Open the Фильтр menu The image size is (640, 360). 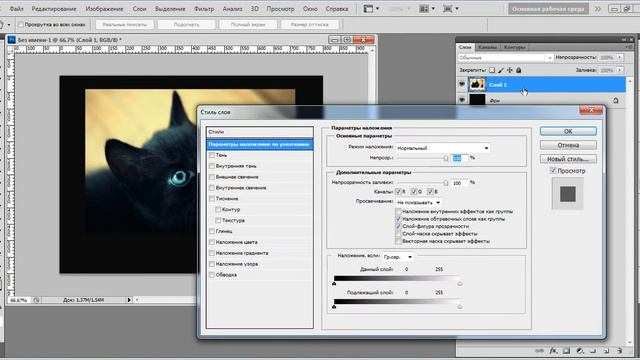(x=204, y=9)
